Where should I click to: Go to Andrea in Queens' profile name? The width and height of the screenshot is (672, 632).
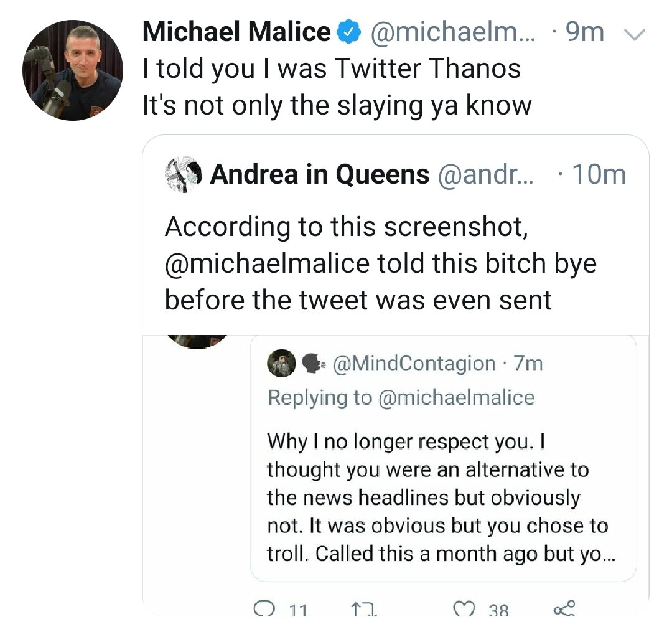[319, 175]
